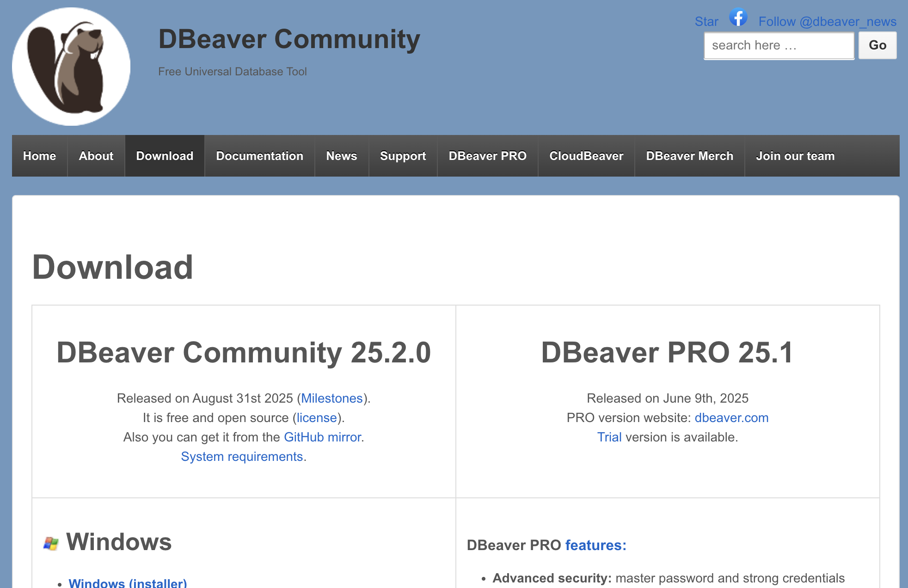Viewport: 908px width, 588px height.
Task: Visit the DBeaver Merch page
Action: (690, 156)
